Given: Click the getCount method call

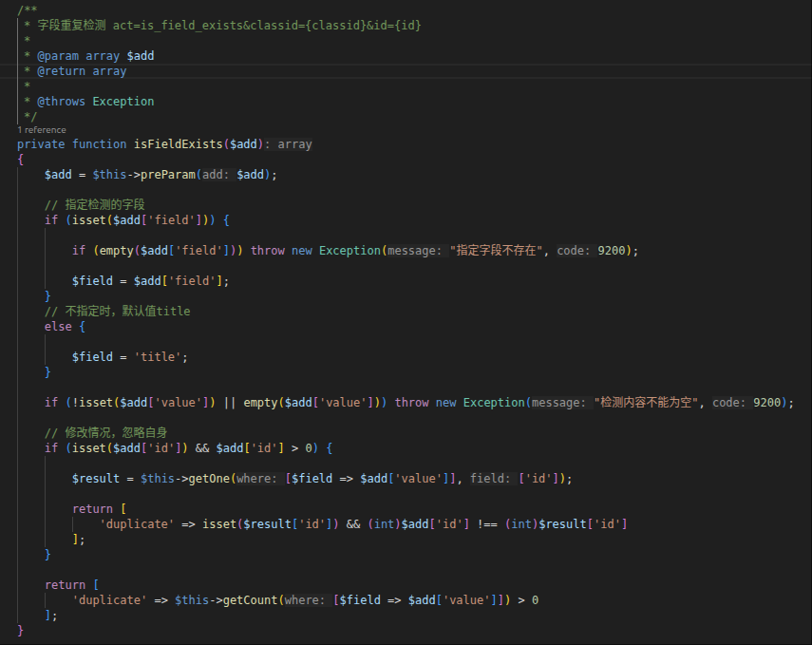Looking at the screenshot, I should click(x=251, y=600).
